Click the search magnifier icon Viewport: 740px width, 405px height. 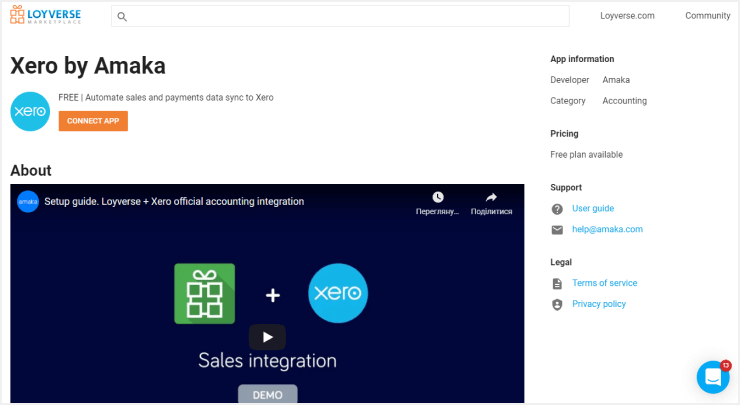(122, 17)
